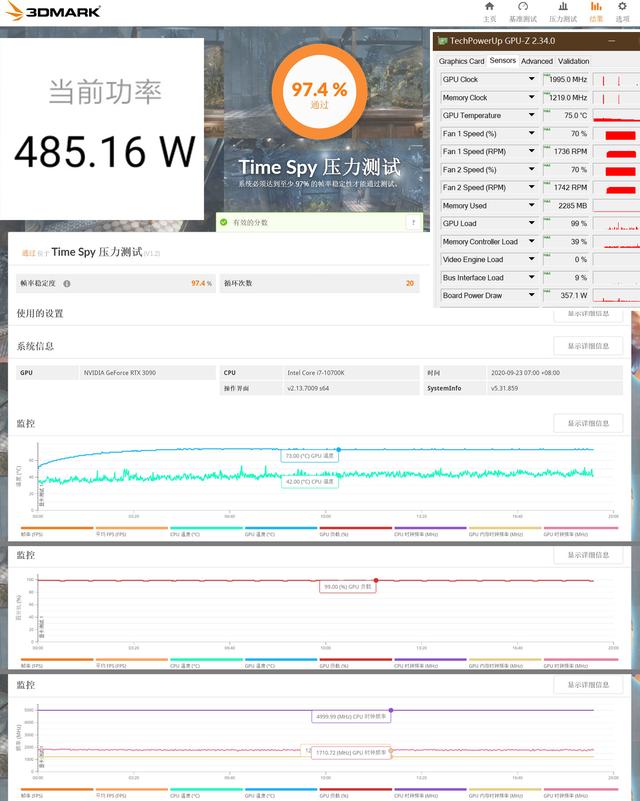Click the Board Power Draw value 357.1 W
This screenshot has height=801, width=640.
[566, 295]
